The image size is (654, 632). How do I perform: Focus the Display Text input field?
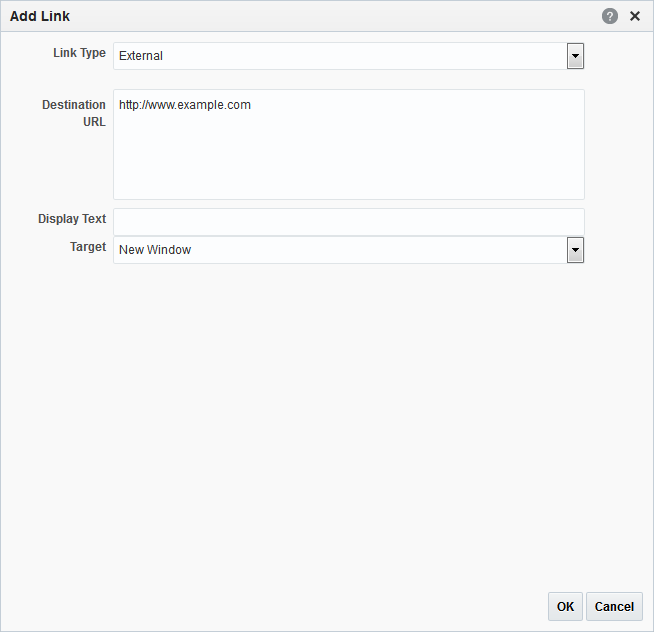point(349,222)
